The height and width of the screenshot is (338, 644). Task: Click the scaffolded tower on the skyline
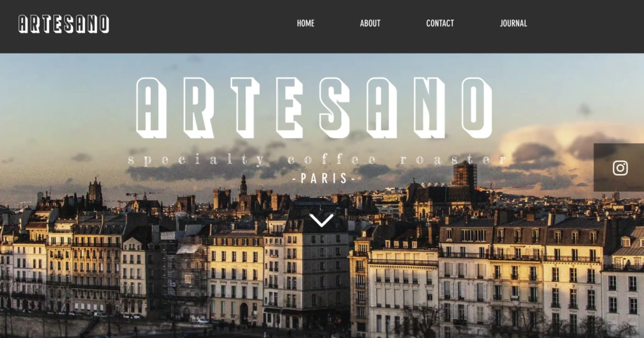coord(465,174)
